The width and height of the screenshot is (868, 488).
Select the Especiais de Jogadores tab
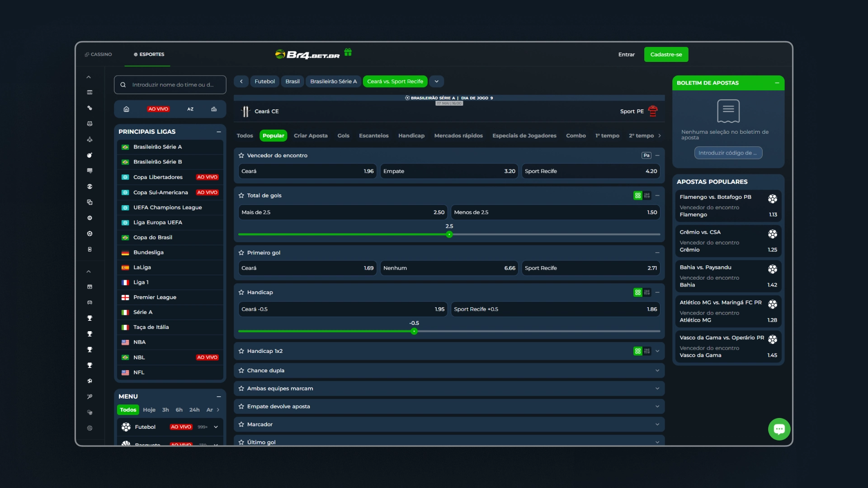(524, 136)
